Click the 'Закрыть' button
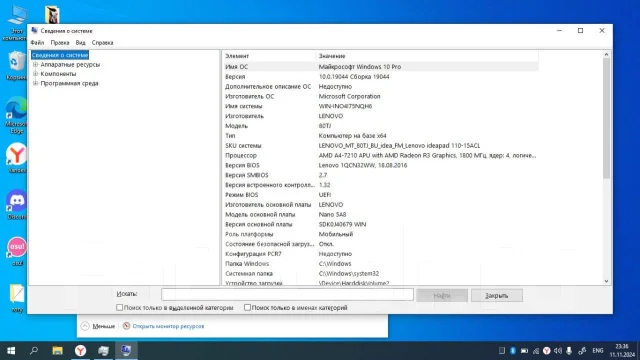The width and height of the screenshot is (640, 360). coord(497,295)
